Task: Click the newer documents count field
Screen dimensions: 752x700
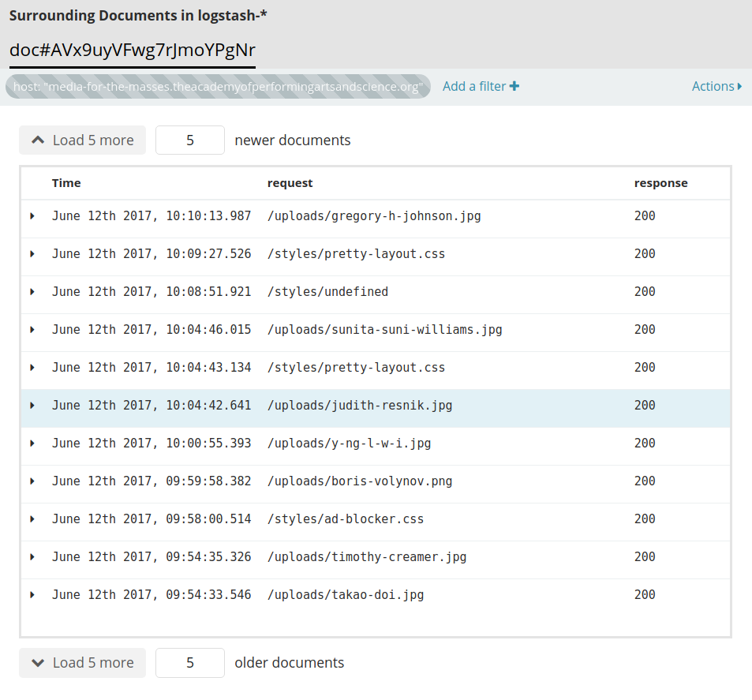Action: click(x=190, y=140)
